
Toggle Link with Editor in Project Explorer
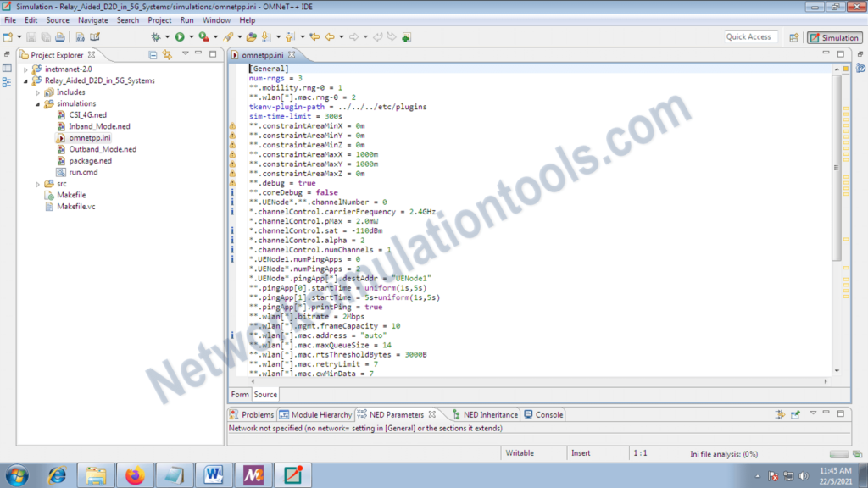(167, 54)
